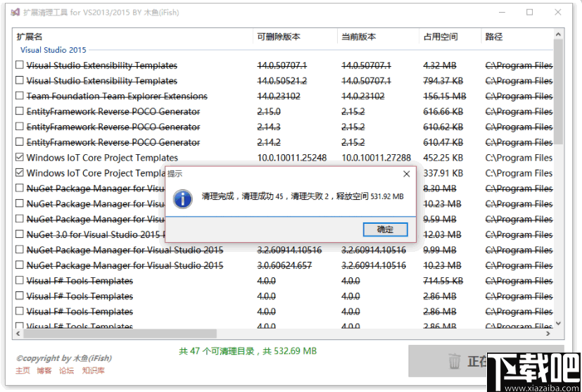Image resolution: width=582 pixels, height=392 pixels.
Task: Click the 3.2.60914.10516 deletable version cell
Action: [x=289, y=250]
